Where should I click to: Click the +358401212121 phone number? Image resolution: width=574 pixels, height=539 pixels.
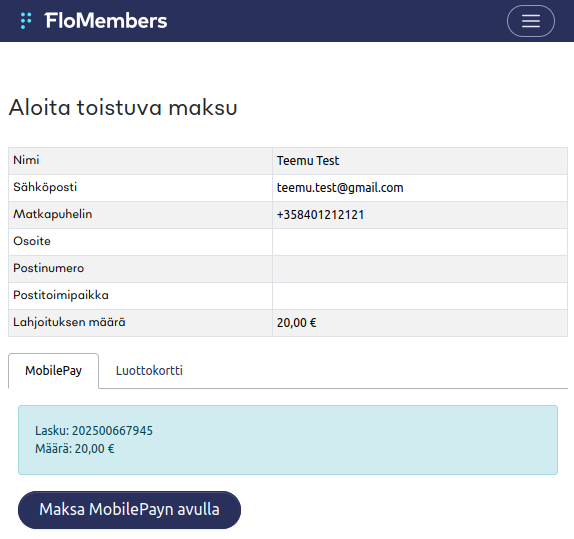[320, 215]
